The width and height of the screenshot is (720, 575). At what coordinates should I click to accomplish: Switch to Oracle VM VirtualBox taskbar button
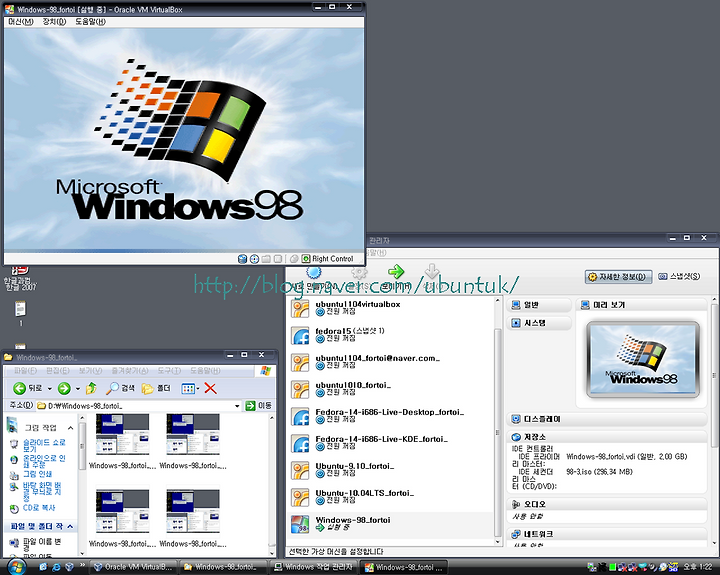[x=134, y=567]
